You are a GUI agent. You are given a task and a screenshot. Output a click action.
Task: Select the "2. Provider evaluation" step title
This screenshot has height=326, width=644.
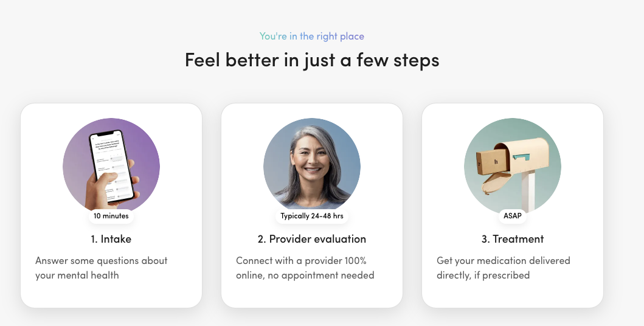[x=312, y=239]
